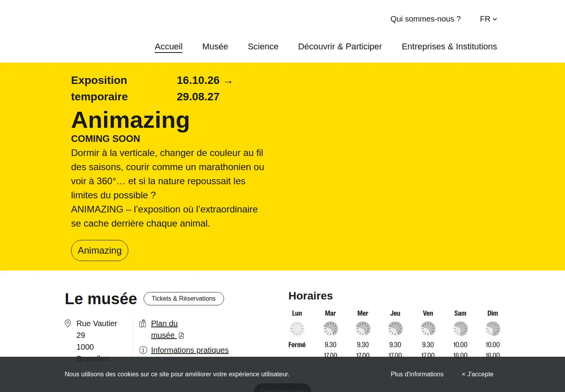
Task: Click the PDF icon after Plan du musée
Action: [181, 336]
